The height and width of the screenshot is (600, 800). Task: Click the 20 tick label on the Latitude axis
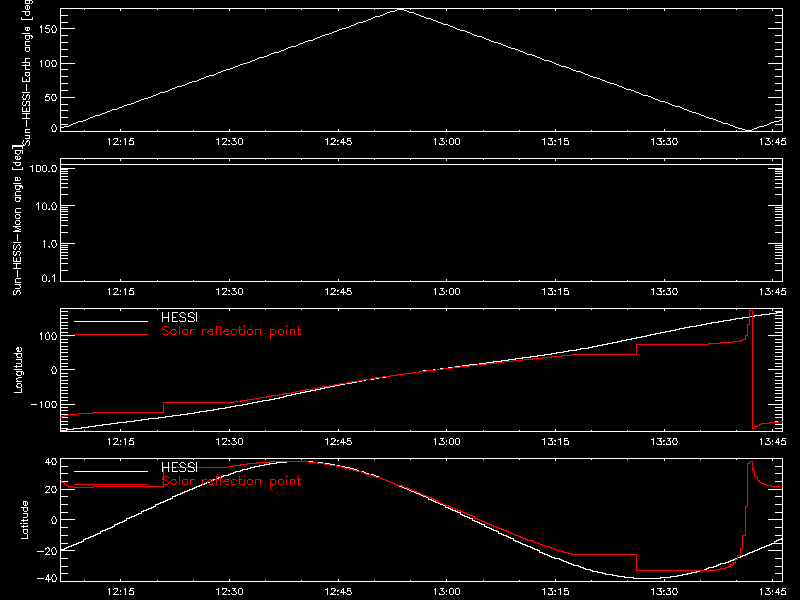51,490
